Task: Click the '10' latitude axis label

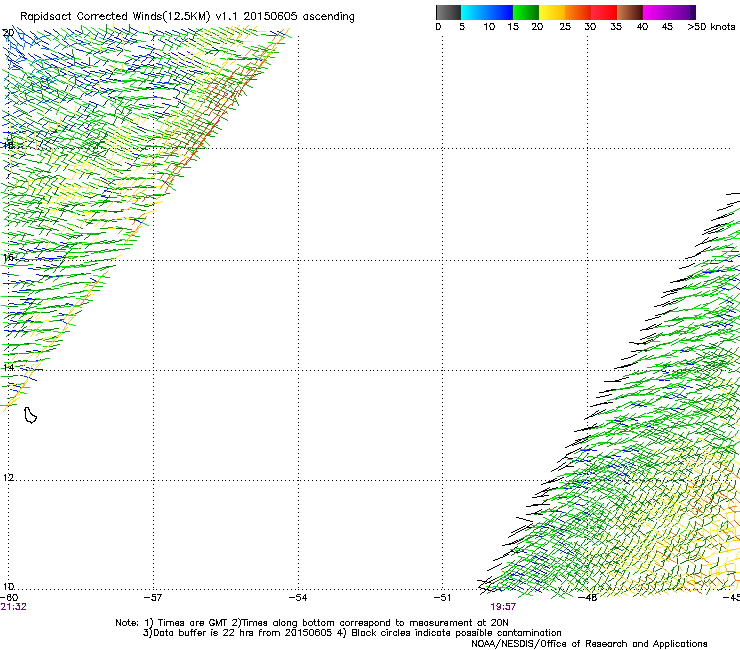Action: tap(8, 587)
